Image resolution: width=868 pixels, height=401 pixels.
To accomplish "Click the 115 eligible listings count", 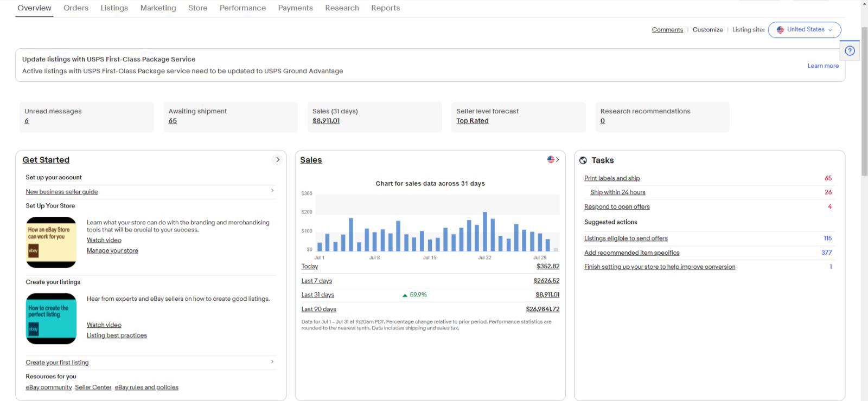I will (x=827, y=238).
